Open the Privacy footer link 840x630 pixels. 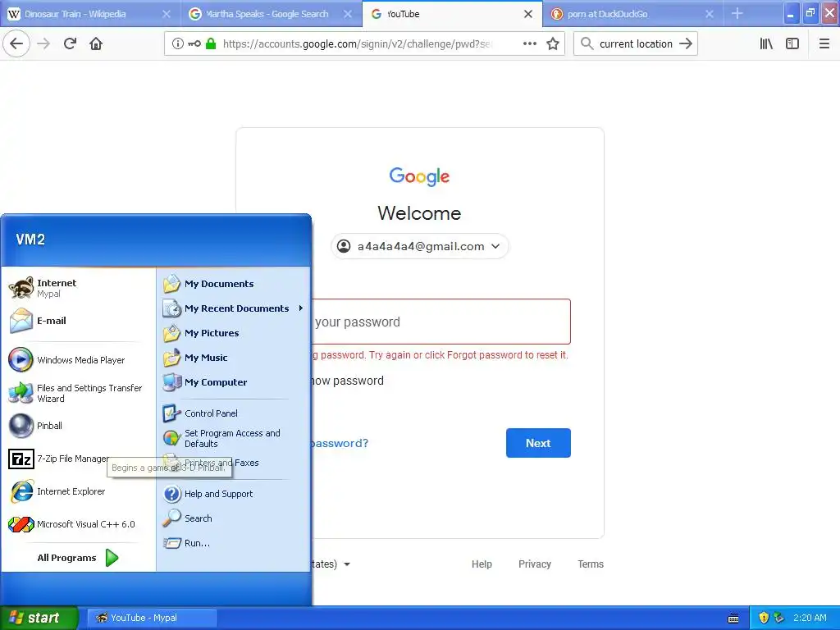tap(535, 564)
